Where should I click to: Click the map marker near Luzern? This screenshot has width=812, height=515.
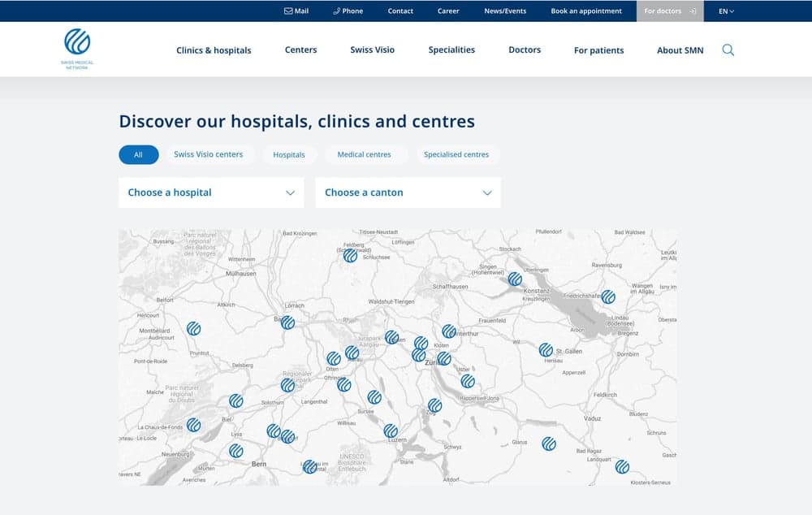(x=391, y=431)
